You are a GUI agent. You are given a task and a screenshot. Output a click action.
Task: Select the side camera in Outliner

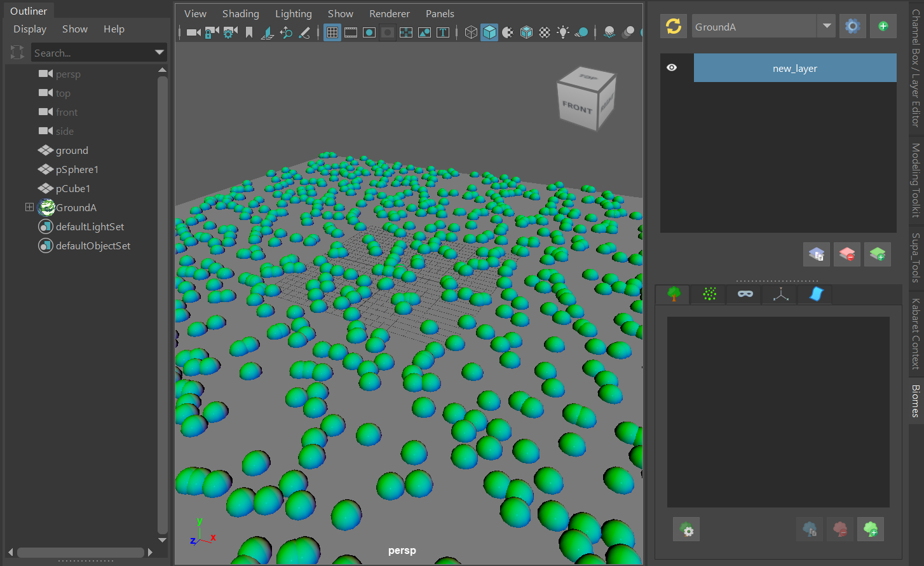point(65,132)
